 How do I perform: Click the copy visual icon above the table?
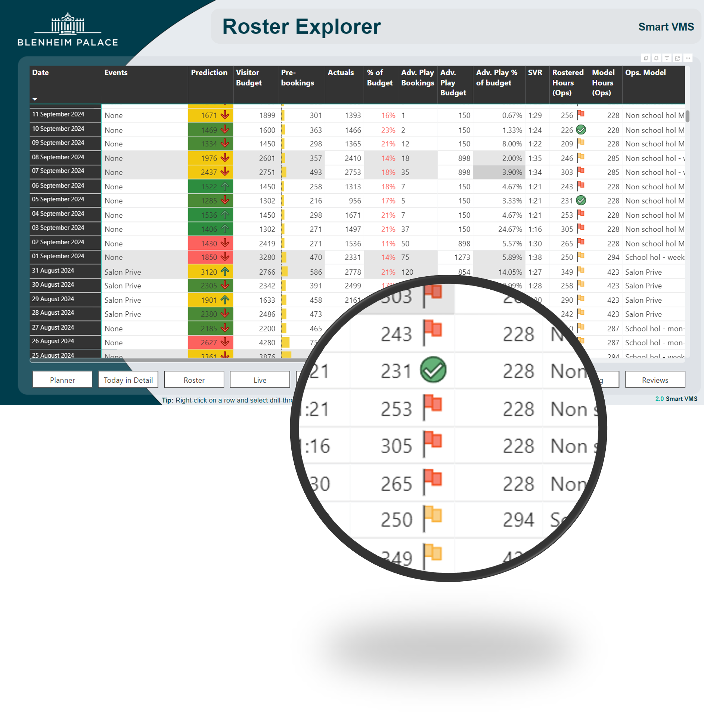pos(646,58)
